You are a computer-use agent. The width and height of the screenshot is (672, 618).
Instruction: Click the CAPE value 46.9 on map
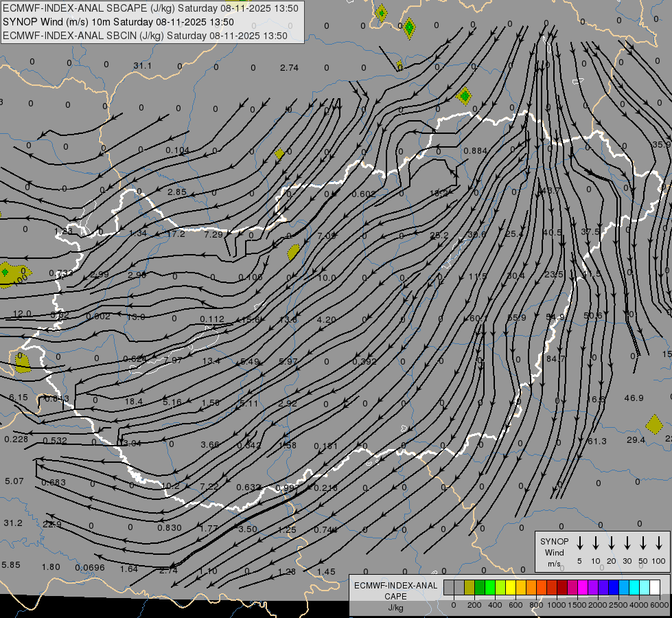(x=634, y=398)
